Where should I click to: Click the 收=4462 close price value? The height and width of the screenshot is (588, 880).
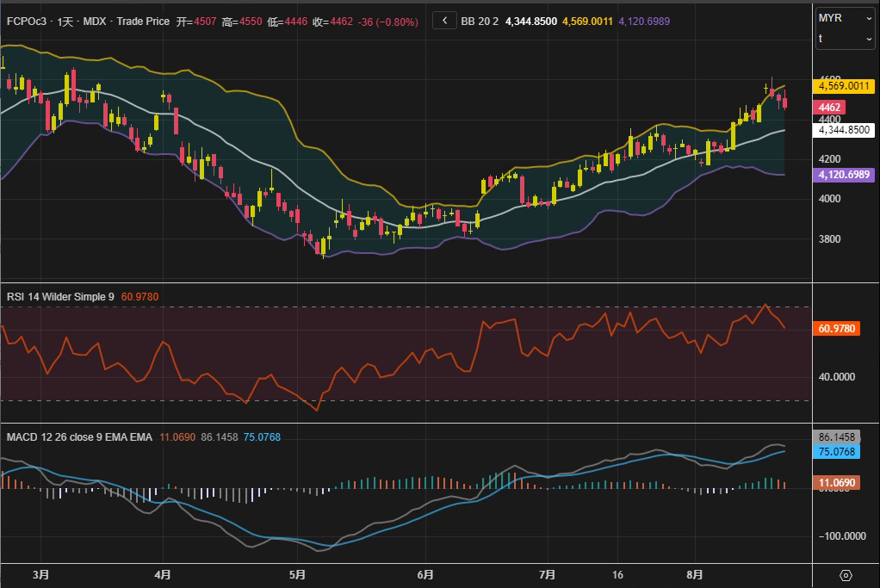[333, 22]
